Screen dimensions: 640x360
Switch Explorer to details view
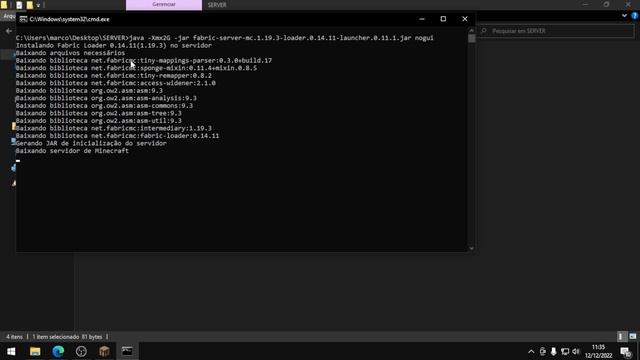(621, 336)
